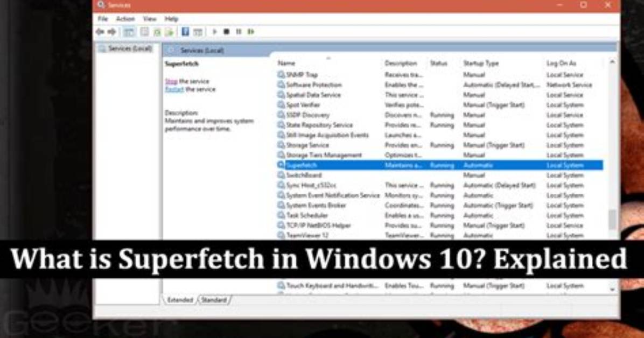Click the Forward arrow in the toolbar

tap(111, 32)
